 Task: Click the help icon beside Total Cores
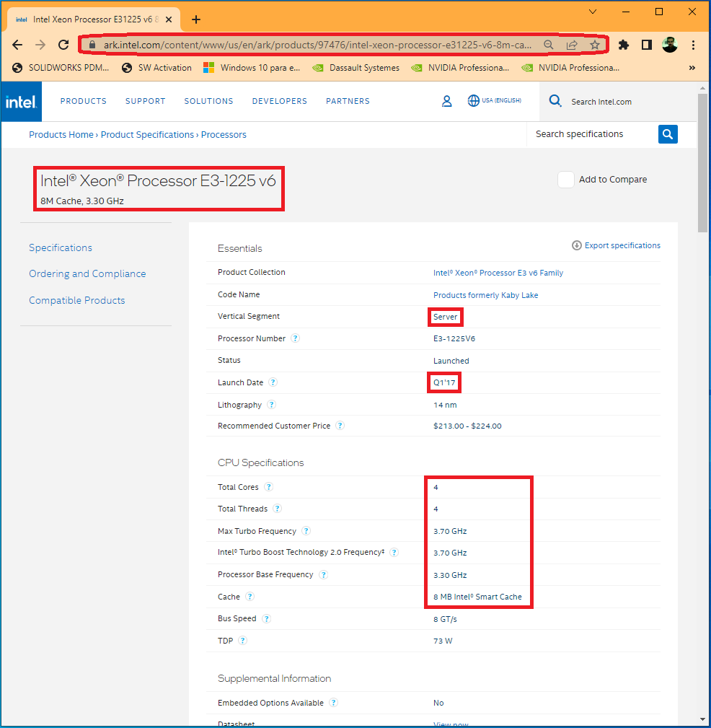(x=268, y=486)
